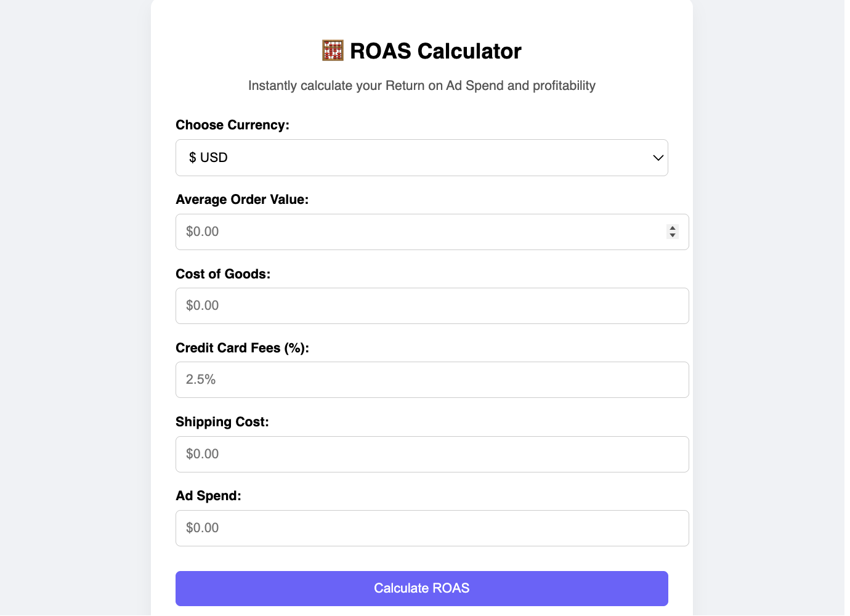
Task: Open the Choose Currency dropdown
Action: click(x=422, y=158)
